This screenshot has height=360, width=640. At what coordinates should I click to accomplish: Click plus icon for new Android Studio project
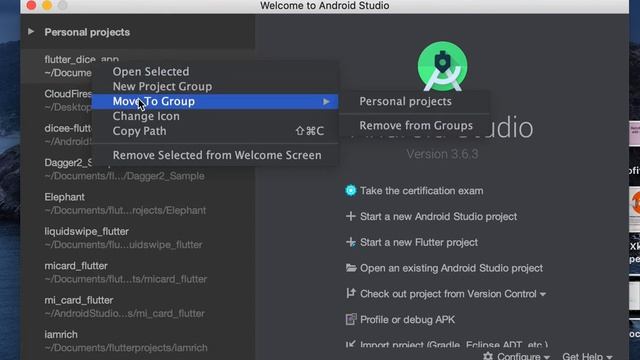click(x=351, y=216)
